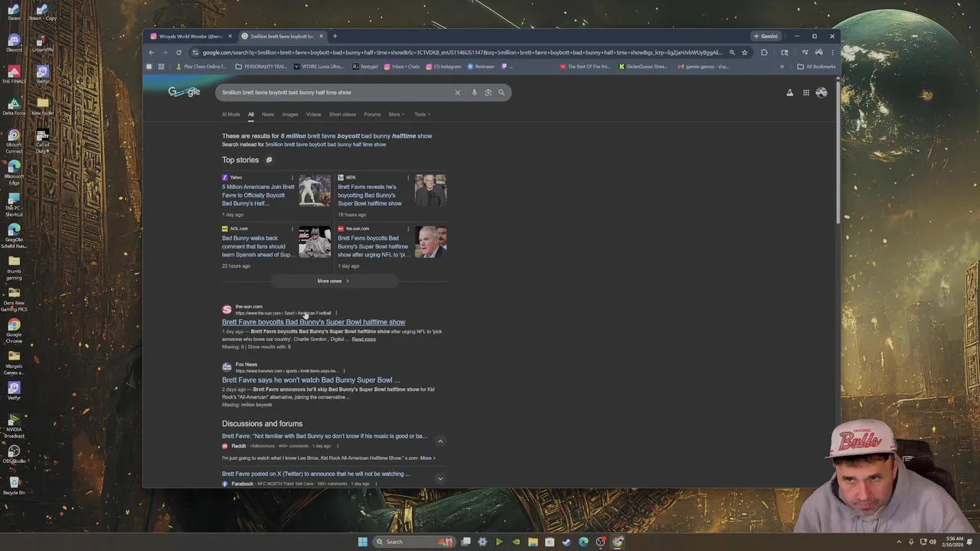Screen dimensions: 980x551
Task: Return to Google home via logo
Action: (x=185, y=92)
